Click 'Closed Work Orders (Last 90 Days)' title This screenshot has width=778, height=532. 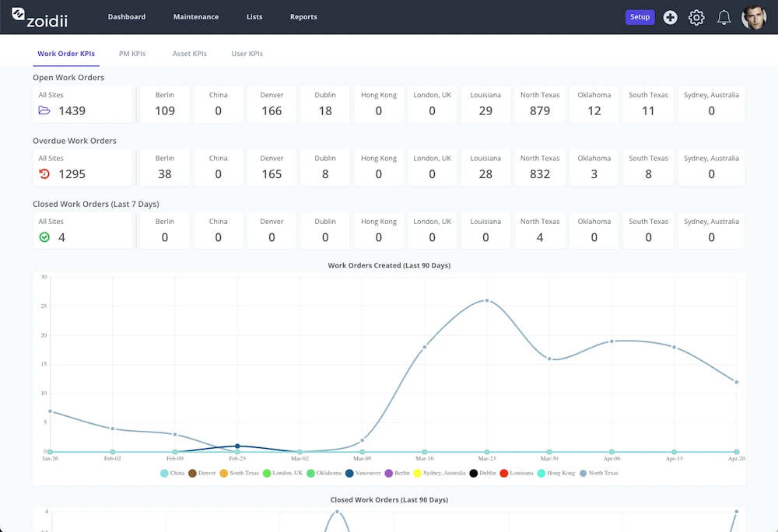(x=389, y=500)
